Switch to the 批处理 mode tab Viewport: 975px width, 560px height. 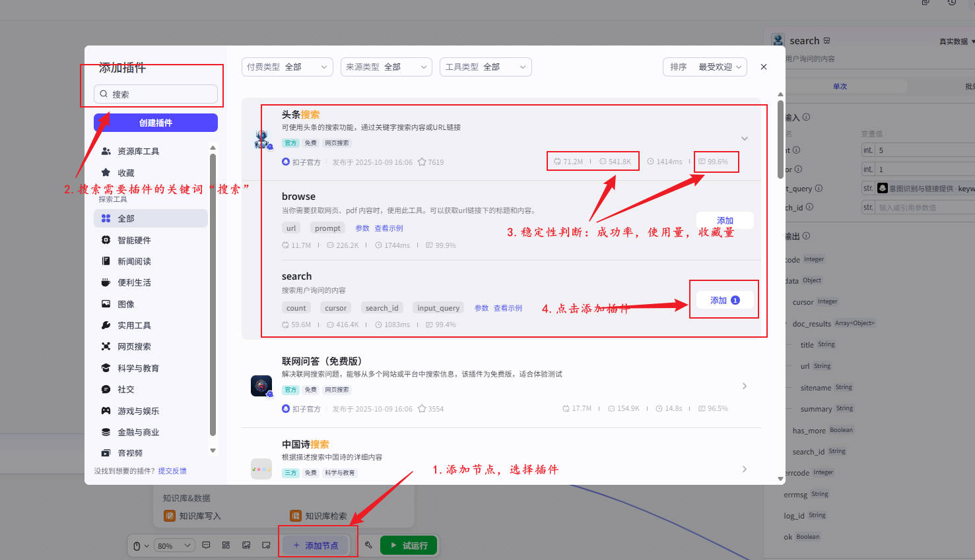pos(969,86)
